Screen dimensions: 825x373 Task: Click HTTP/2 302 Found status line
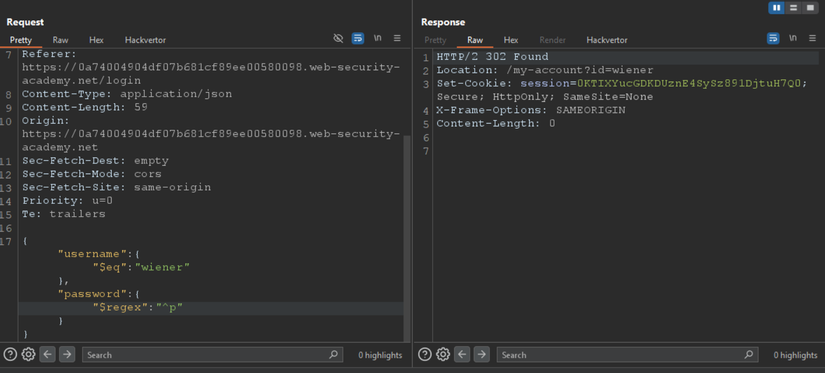pos(492,57)
